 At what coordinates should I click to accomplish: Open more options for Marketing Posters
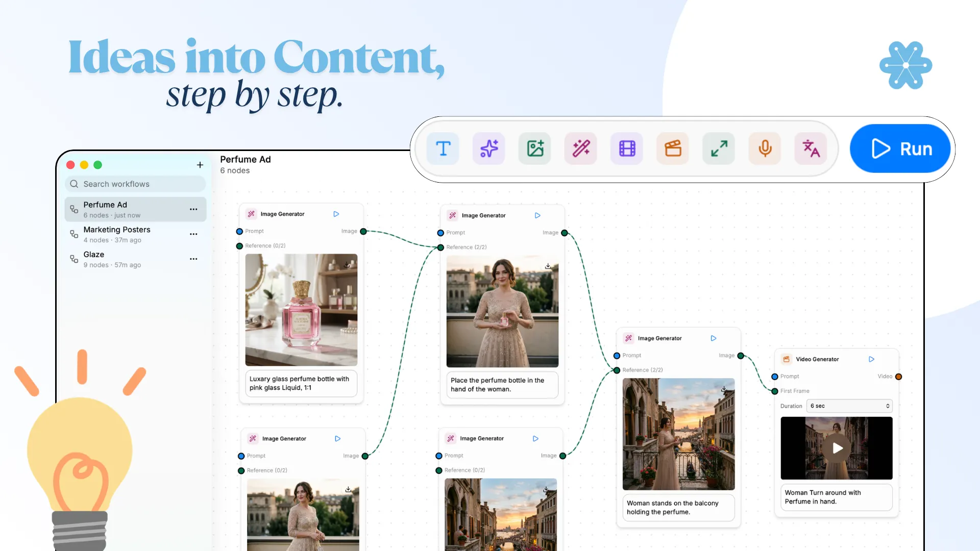pos(193,234)
